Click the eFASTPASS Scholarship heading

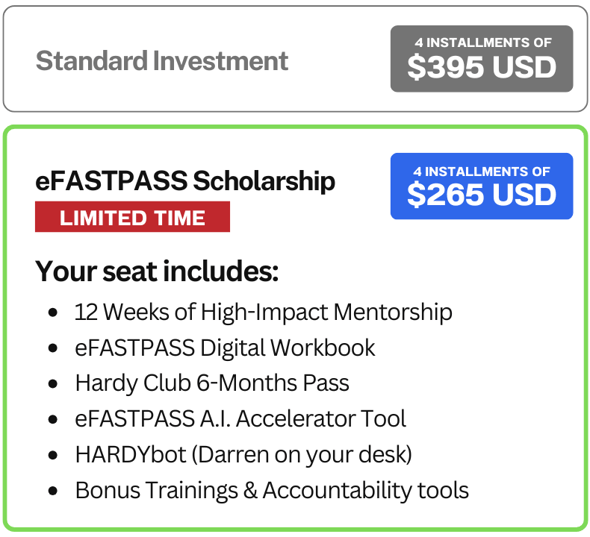(185, 181)
